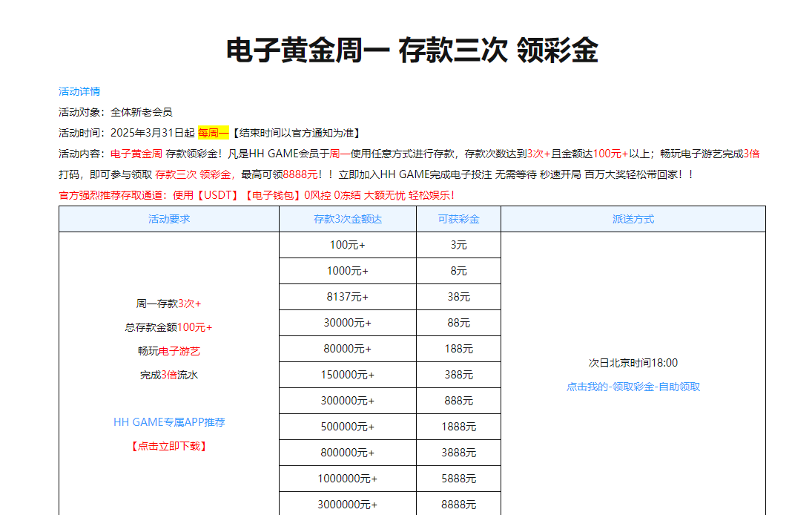The image size is (812, 515).
Task: Click the 800000元+ deposit cell
Action: pyautogui.click(x=348, y=453)
